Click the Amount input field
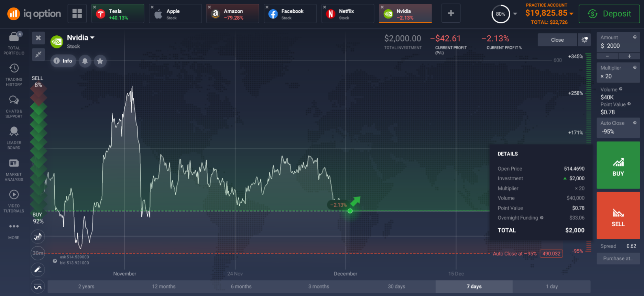644x296 pixels. tap(618, 42)
